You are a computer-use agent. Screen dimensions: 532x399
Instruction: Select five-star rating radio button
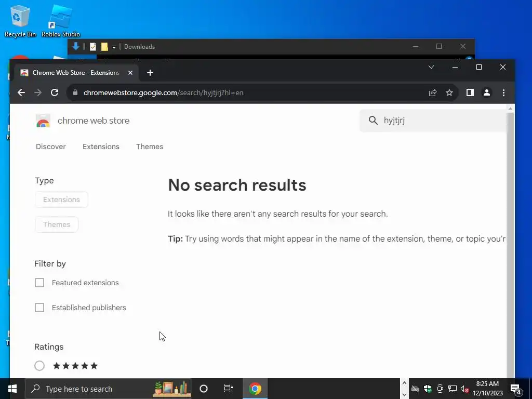[39, 366]
